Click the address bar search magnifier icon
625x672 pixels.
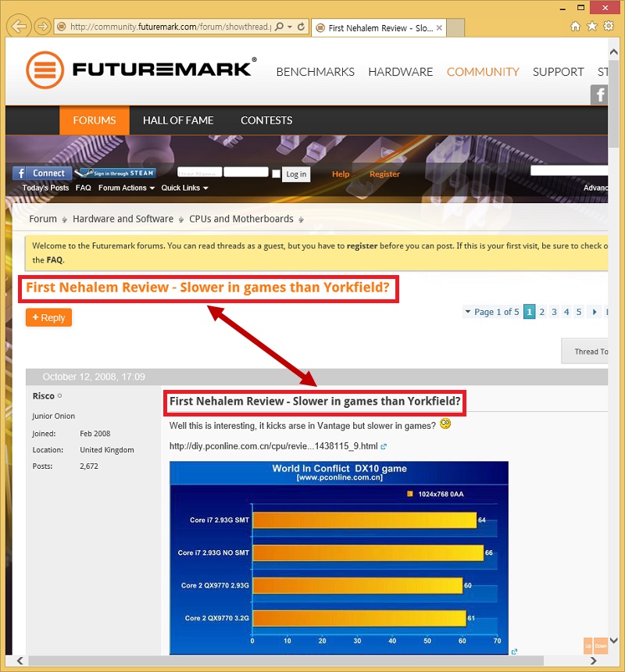(279, 27)
